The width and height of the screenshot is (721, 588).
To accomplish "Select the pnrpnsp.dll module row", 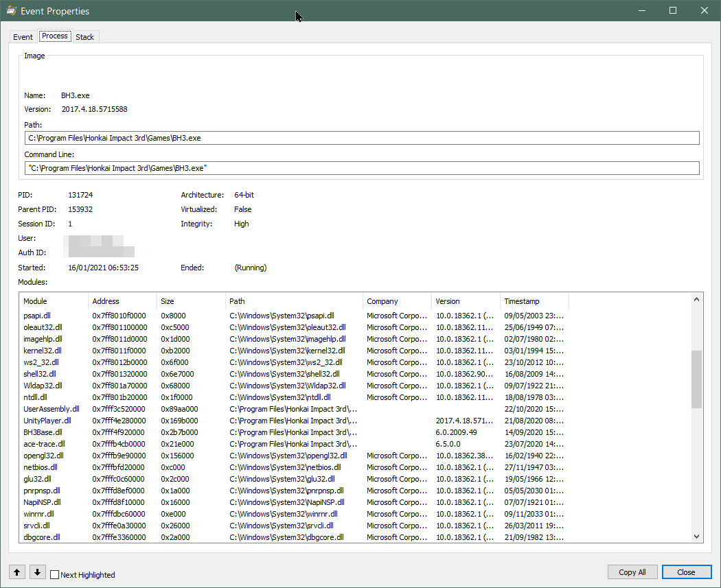I will pos(295,491).
